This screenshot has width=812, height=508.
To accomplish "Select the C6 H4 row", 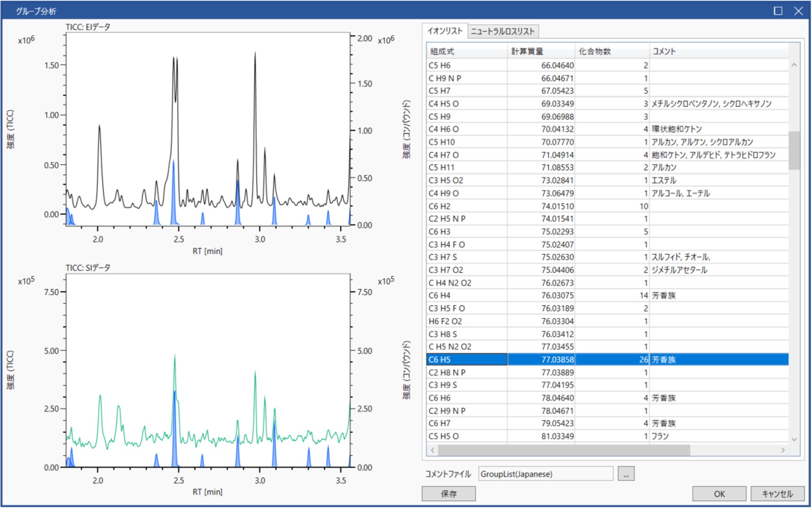I will point(607,295).
